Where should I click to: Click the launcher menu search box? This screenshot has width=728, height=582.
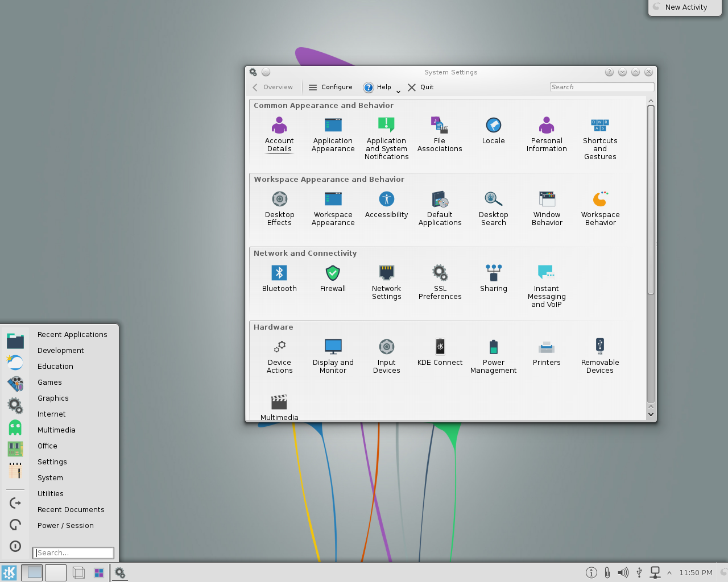click(73, 553)
